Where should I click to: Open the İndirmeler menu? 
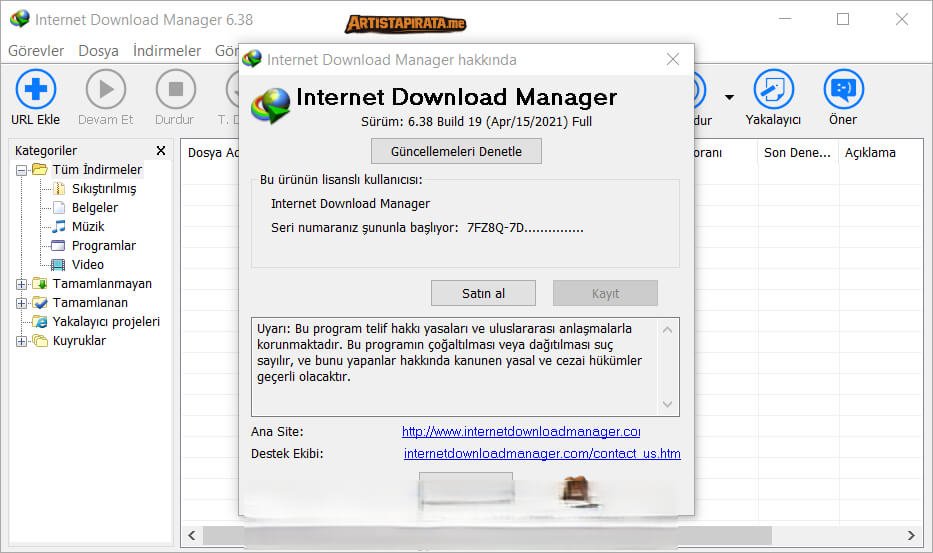click(x=167, y=51)
